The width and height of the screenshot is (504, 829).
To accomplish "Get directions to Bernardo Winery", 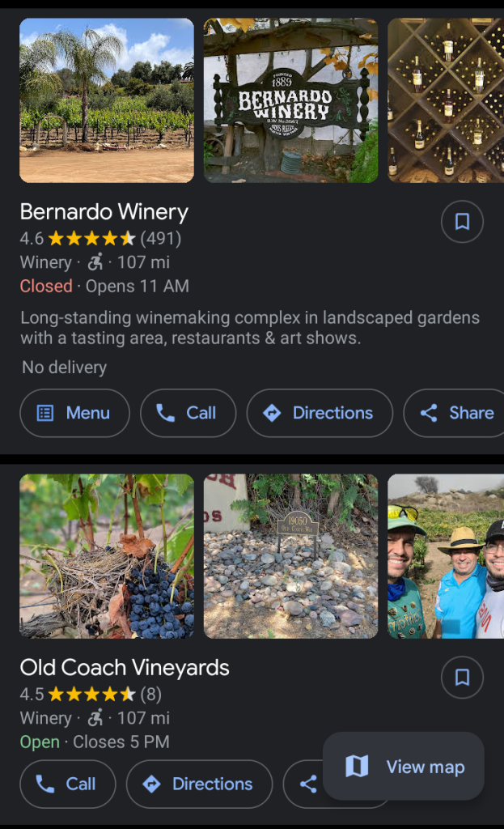I will [x=320, y=413].
